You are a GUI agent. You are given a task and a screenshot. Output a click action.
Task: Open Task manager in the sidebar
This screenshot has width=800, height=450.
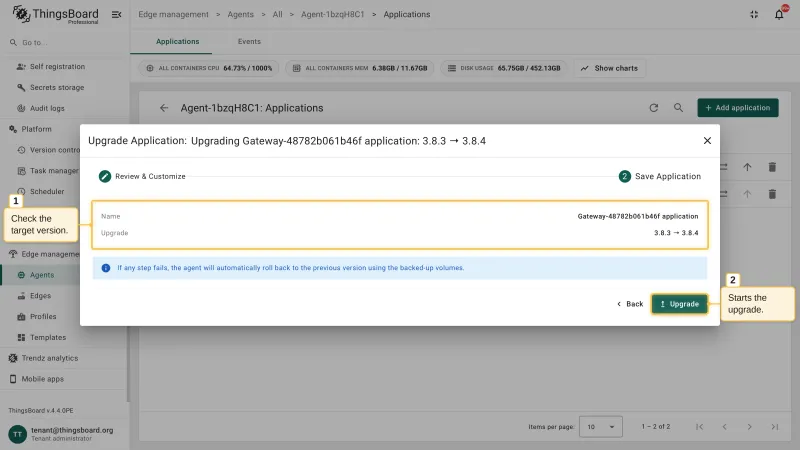coord(47,170)
